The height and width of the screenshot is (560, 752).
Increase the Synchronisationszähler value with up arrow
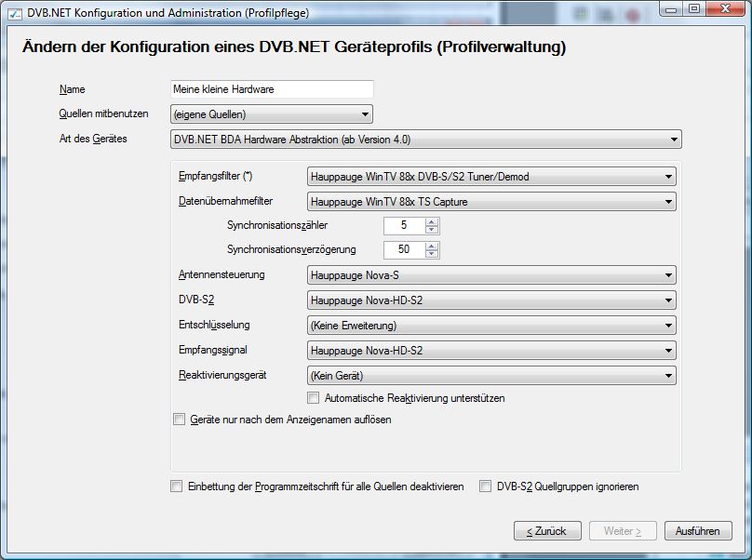[432, 221]
